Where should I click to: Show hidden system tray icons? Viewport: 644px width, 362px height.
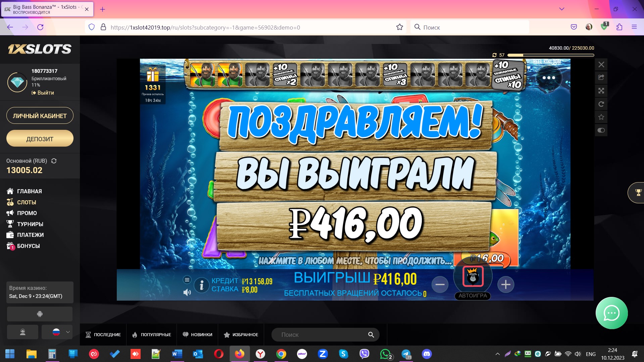pyautogui.click(x=497, y=354)
